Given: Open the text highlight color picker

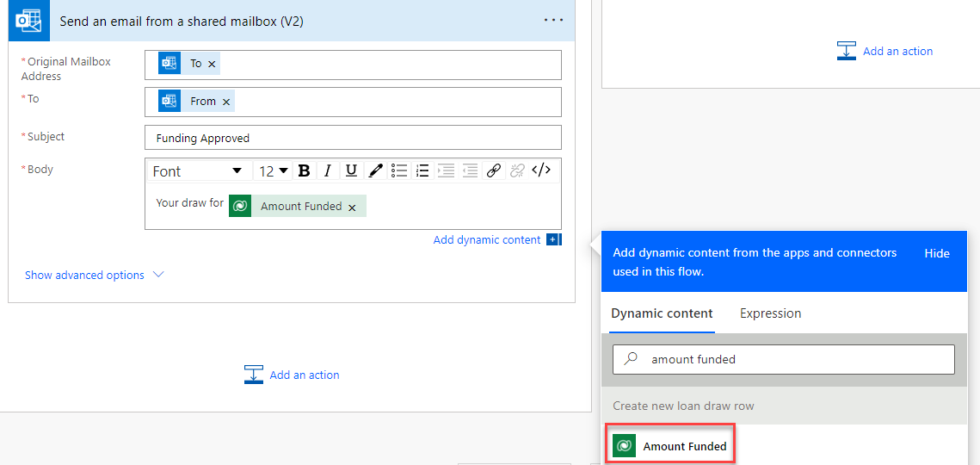Looking at the screenshot, I should (375, 170).
